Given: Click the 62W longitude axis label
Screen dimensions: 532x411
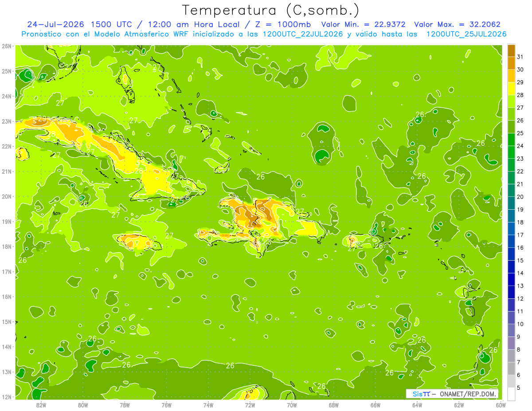Looking at the screenshot, I should [x=459, y=404].
